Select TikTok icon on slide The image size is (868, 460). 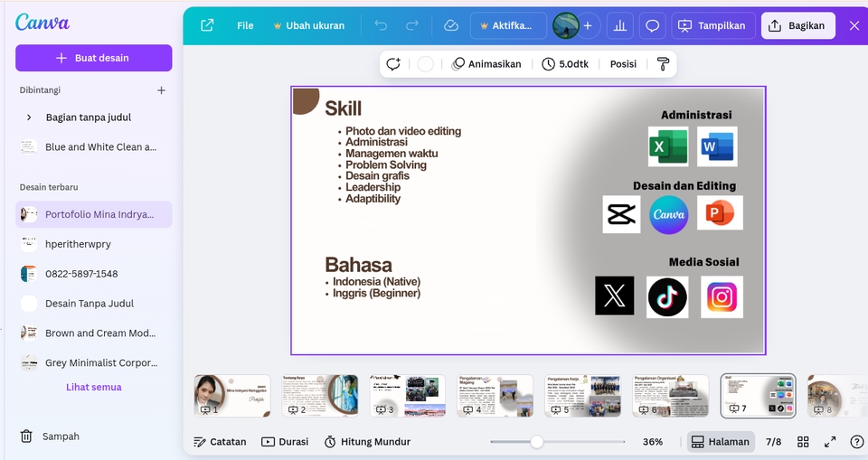(667, 297)
